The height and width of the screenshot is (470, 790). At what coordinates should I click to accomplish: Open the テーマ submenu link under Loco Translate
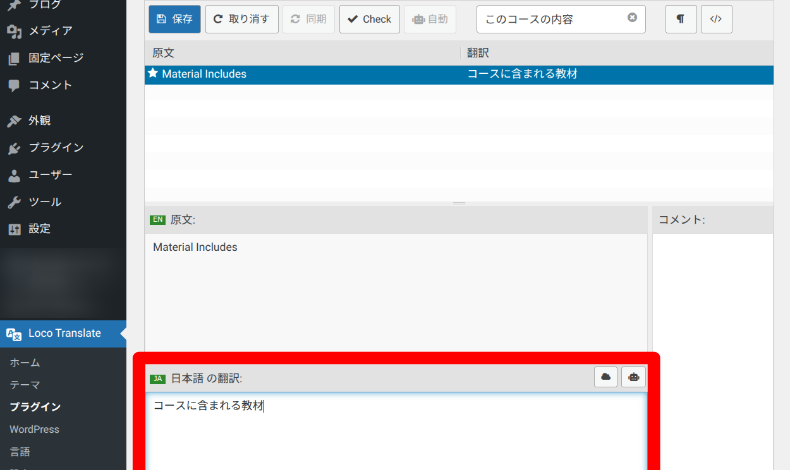tap(25, 385)
